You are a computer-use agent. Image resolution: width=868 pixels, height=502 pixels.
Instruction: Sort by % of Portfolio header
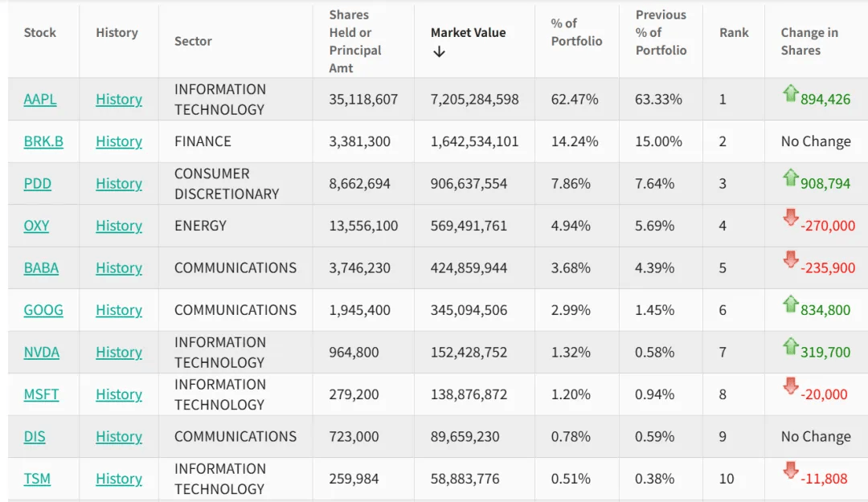pyautogui.click(x=576, y=32)
